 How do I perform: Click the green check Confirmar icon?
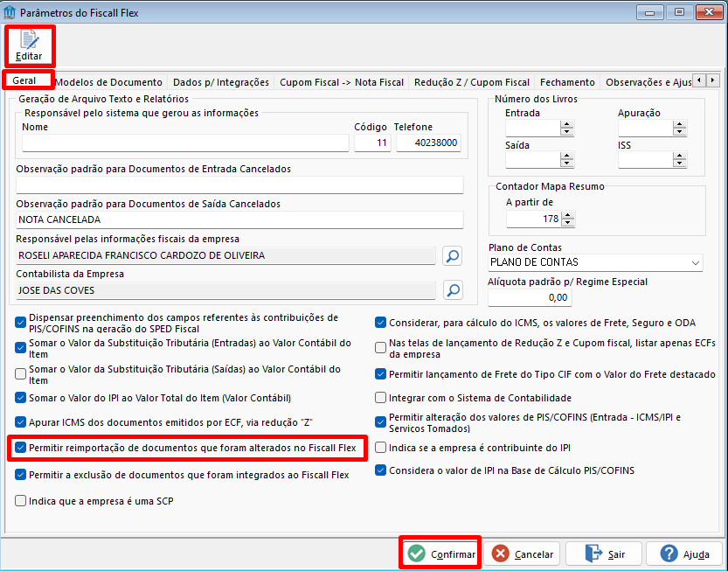click(x=417, y=554)
